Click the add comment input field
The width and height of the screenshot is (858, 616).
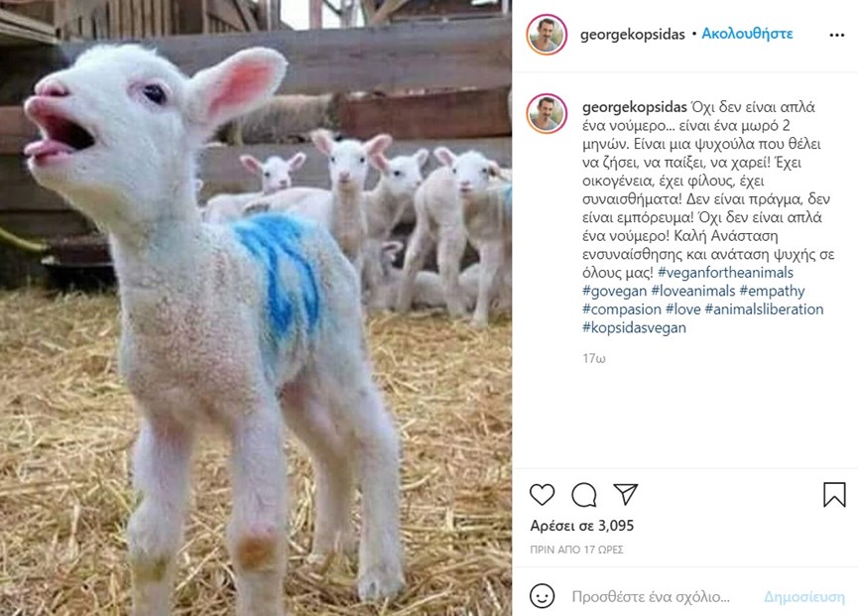[x=651, y=596]
